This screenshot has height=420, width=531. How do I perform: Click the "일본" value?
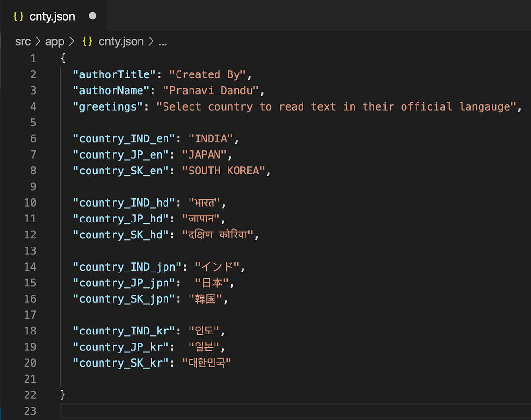point(204,347)
